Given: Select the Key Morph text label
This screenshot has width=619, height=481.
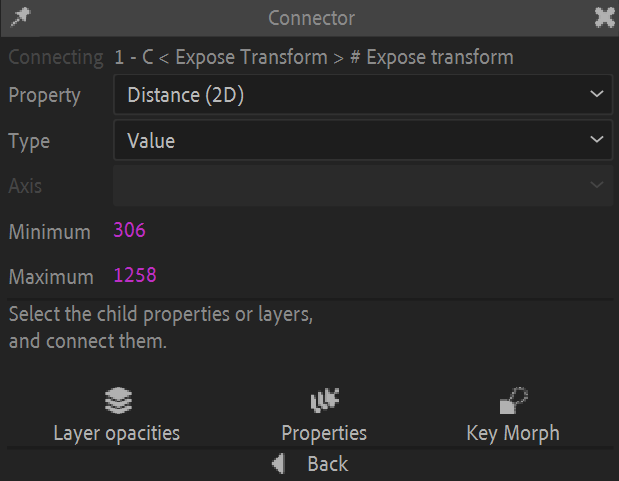Looking at the screenshot, I should pyautogui.click(x=513, y=433).
